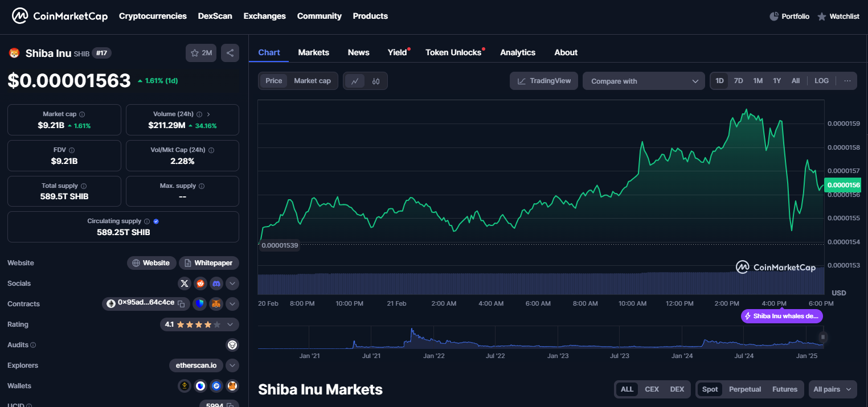Open the Compare with dropdown
The width and height of the screenshot is (868, 407).
tap(644, 81)
